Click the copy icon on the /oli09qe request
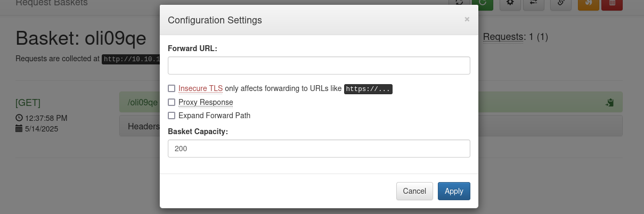Screen dimensions: 644x214 tap(610, 102)
